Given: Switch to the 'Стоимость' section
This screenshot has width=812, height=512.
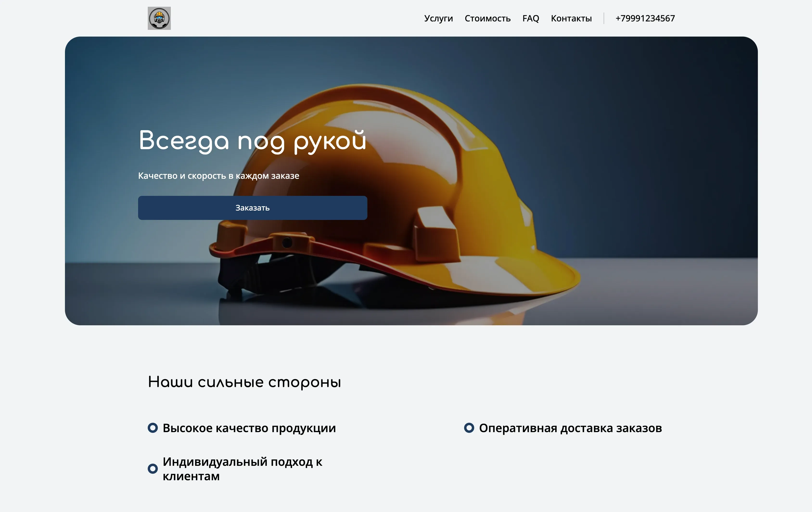Looking at the screenshot, I should tap(488, 19).
